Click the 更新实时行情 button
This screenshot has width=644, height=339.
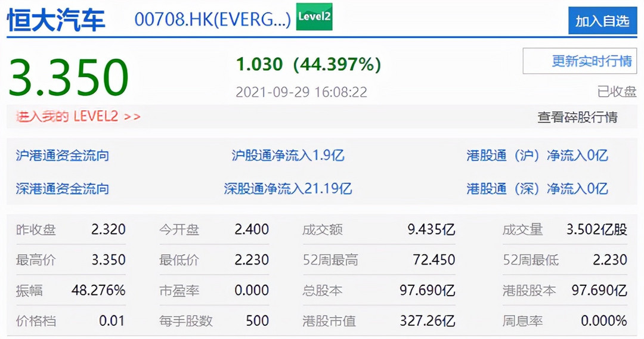click(x=580, y=61)
